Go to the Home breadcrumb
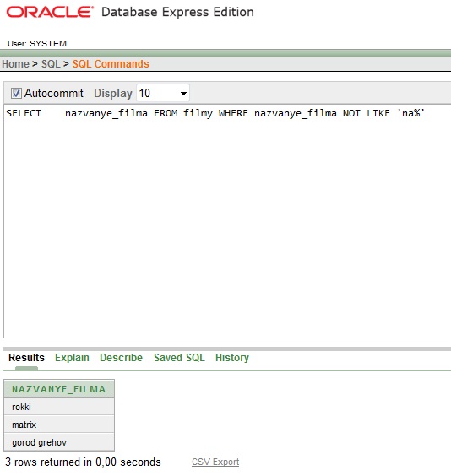The width and height of the screenshot is (451, 476). coord(15,64)
